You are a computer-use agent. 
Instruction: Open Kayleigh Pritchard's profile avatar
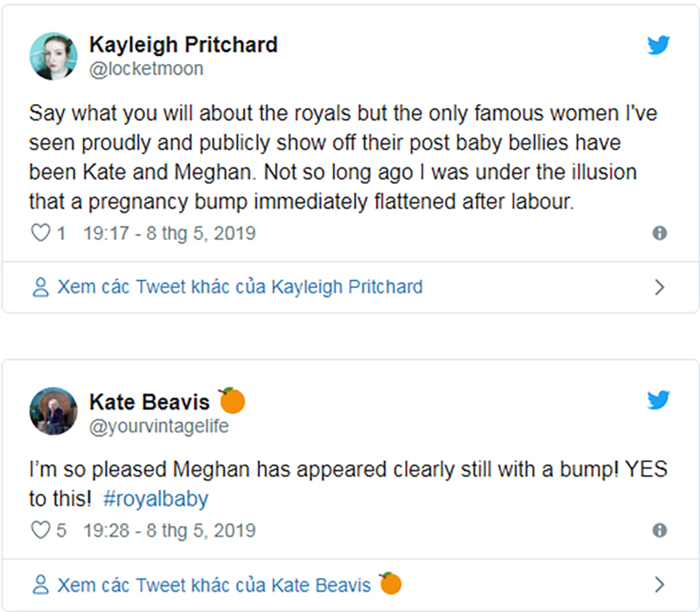54,57
